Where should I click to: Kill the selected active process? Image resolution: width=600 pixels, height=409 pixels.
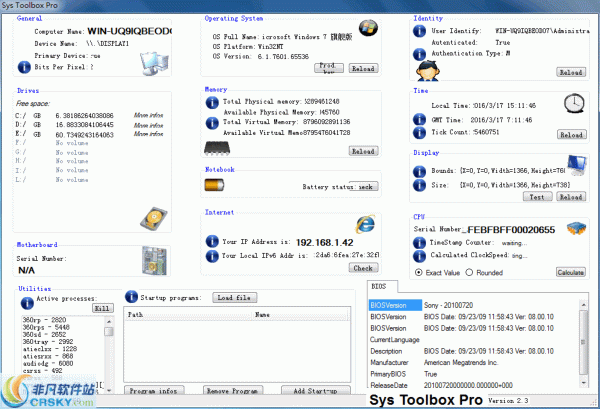103,308
